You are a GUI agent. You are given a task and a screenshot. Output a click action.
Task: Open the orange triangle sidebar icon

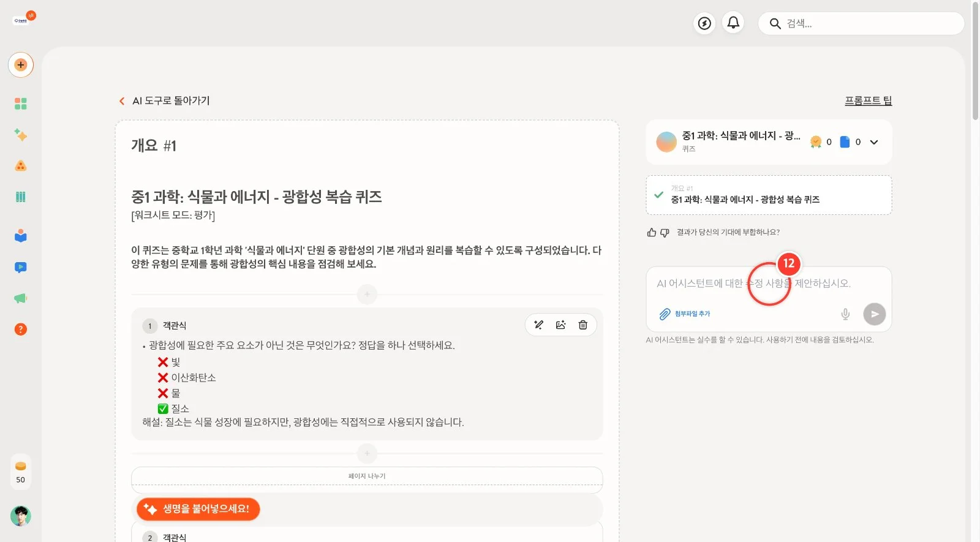(x=21, y=165)
